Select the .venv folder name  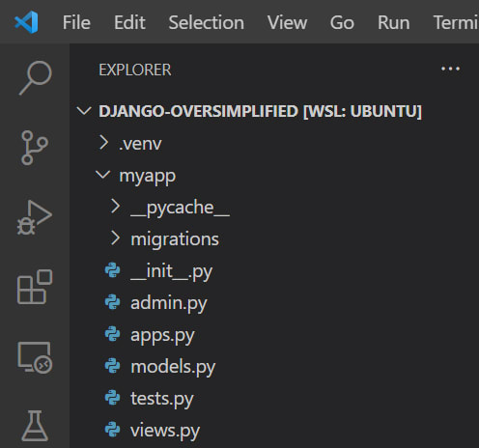click(140, 144)
